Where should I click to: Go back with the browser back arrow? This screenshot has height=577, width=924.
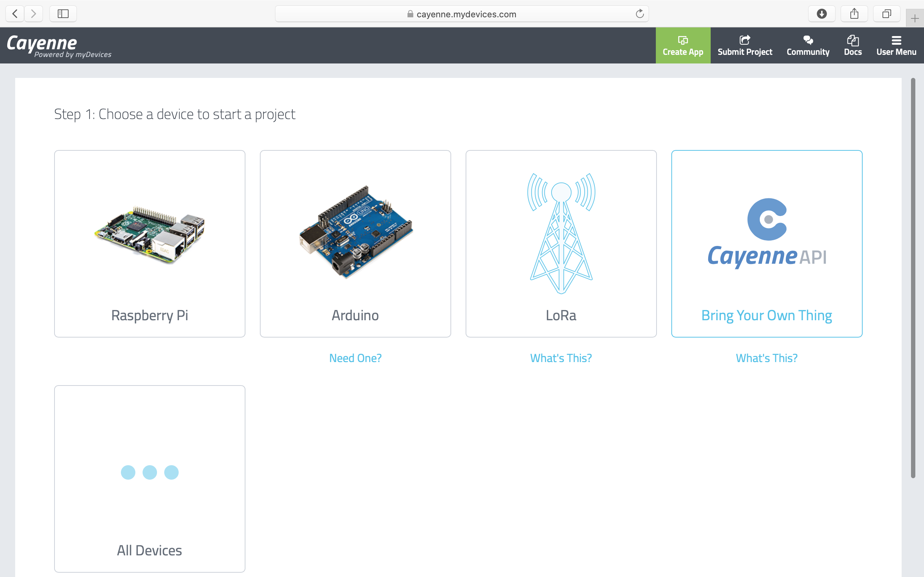[x=15, y=14]
